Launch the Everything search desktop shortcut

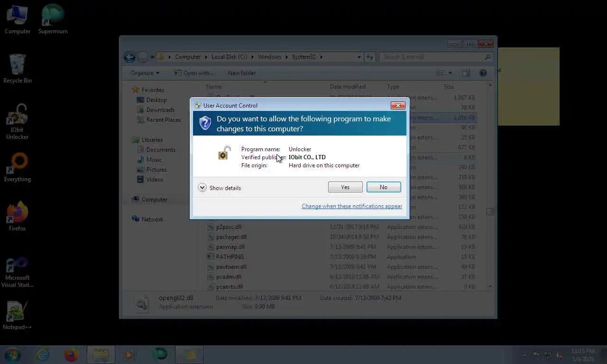[x=18, y=167]
